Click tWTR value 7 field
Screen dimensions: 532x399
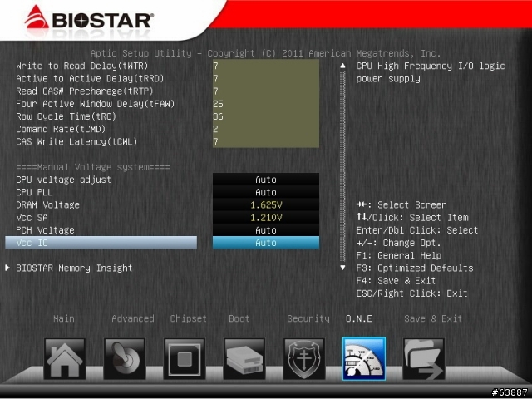(x=266, y=66)
